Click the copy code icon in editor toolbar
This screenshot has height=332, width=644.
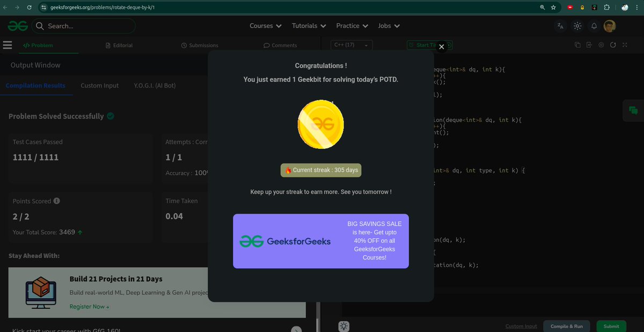click(577, 45)
